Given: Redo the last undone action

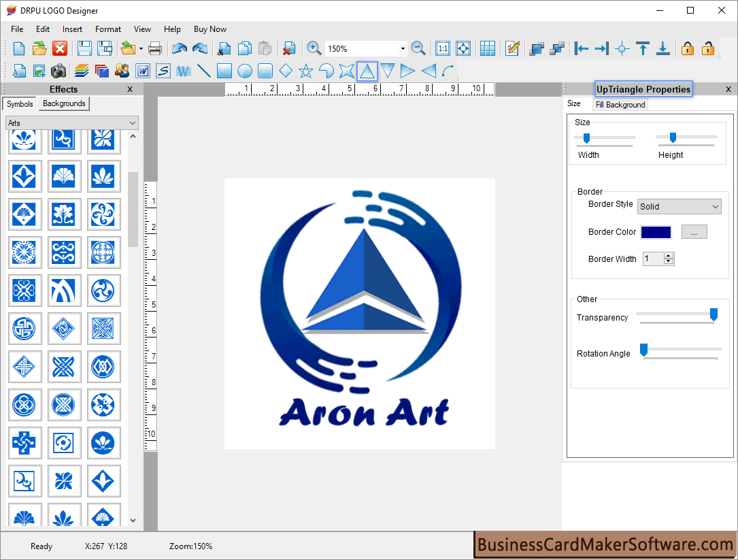Looking at the screenshot, I should point(200,48).
